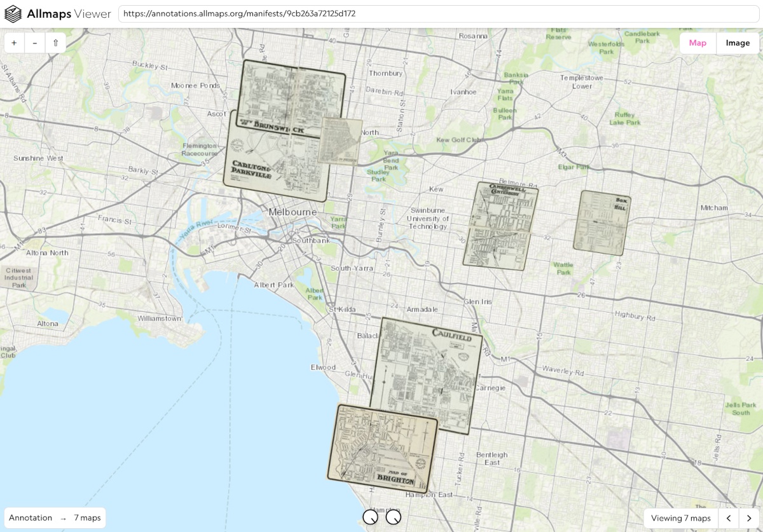This screenshot has width=763, height=532.
Task: Open the Annotation 7 maps panel
Action: [x=55, y=518]
